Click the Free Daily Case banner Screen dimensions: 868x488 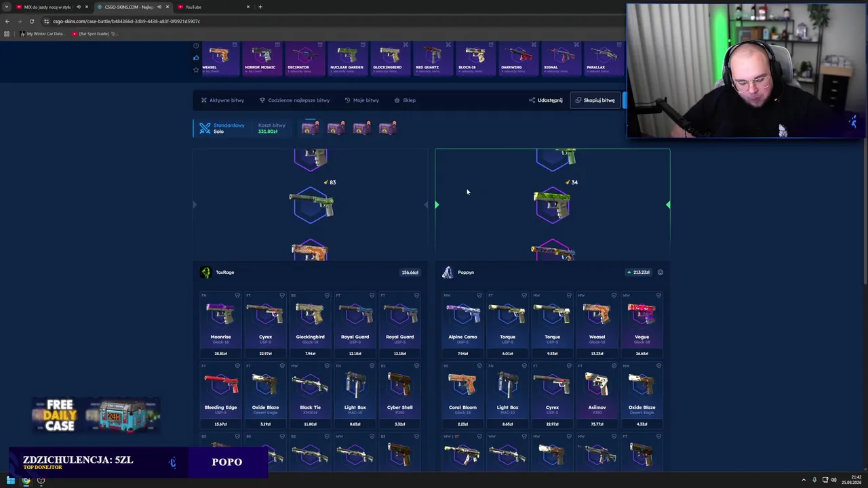[x=95, y=415]
